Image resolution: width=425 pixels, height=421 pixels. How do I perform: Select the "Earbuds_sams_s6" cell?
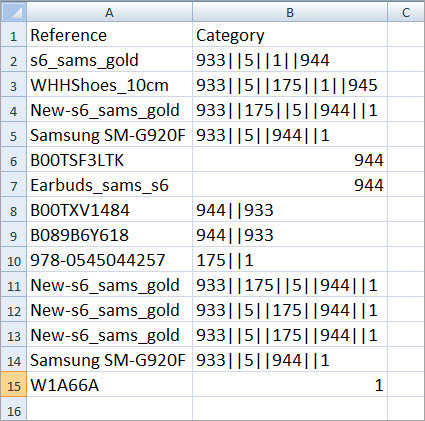pyautogui.click(x=109, y=185)
